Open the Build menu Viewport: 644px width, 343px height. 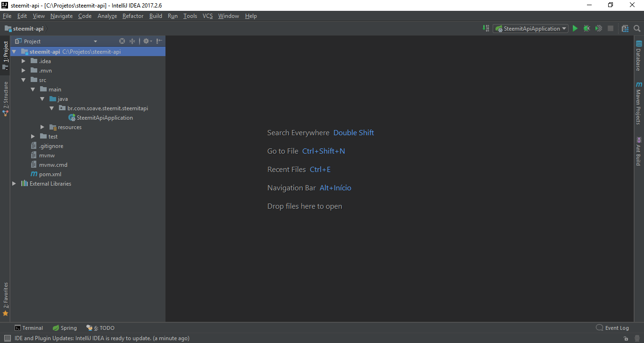156,16
